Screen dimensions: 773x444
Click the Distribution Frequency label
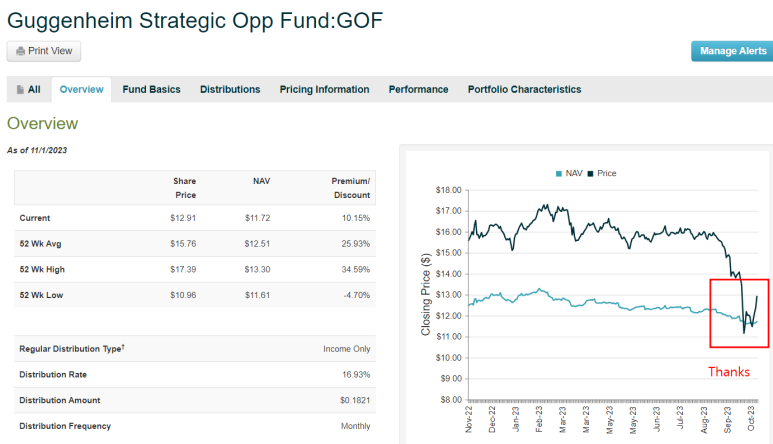[x=65, y=426]
